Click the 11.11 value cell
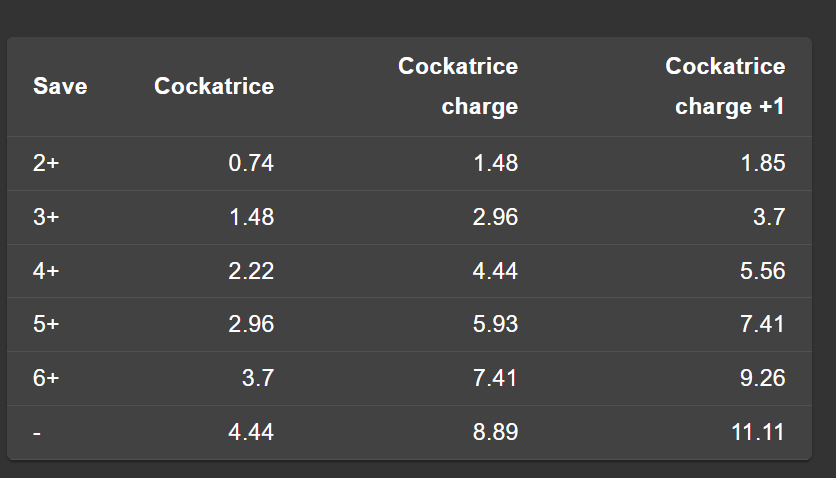The image size is (836, 478). pos(758,432)
